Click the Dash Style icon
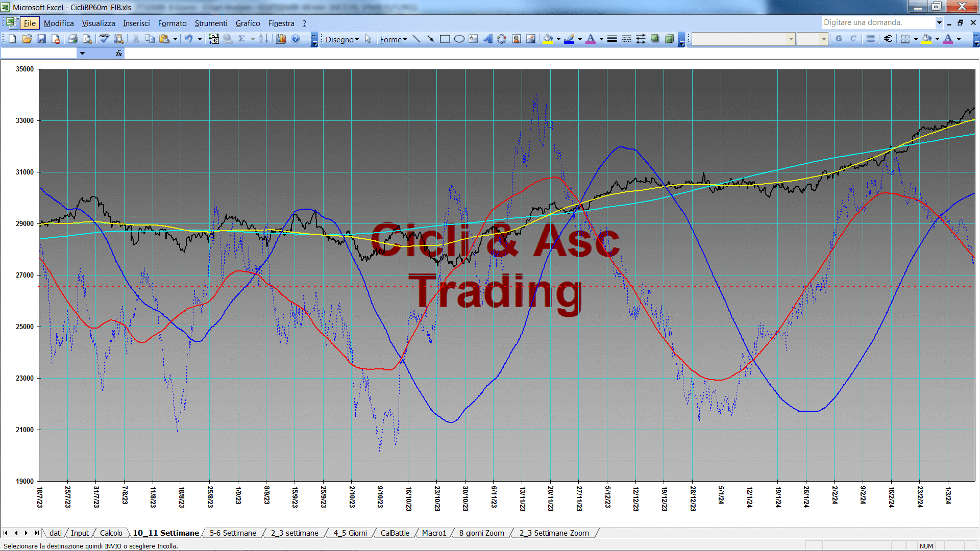The height and width of the screenshot is (551, 980). click(626, 39)
